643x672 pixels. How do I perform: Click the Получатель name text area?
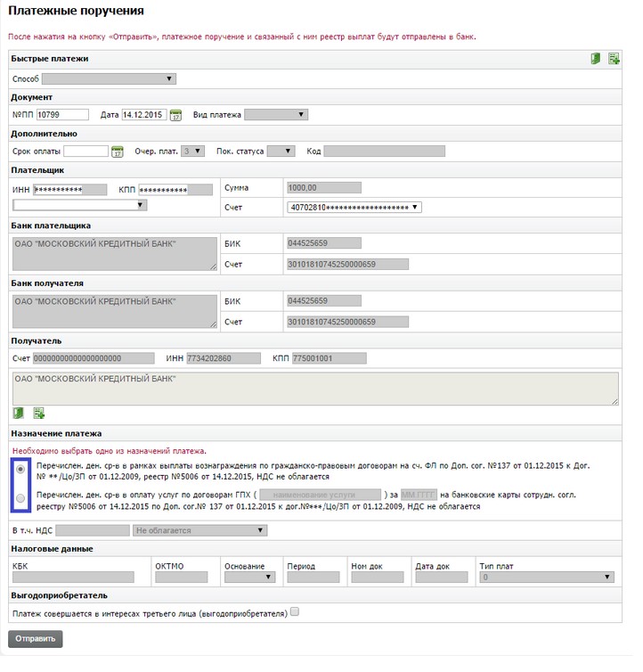315,389
